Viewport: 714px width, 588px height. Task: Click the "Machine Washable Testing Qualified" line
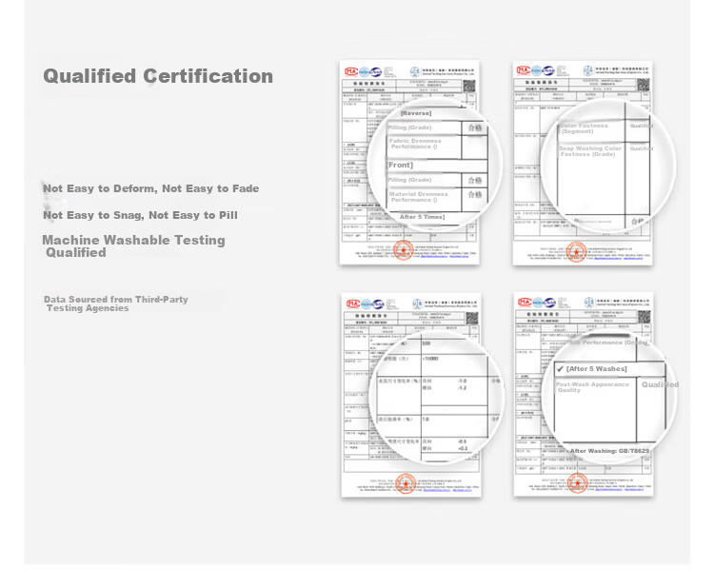point(133,246)
